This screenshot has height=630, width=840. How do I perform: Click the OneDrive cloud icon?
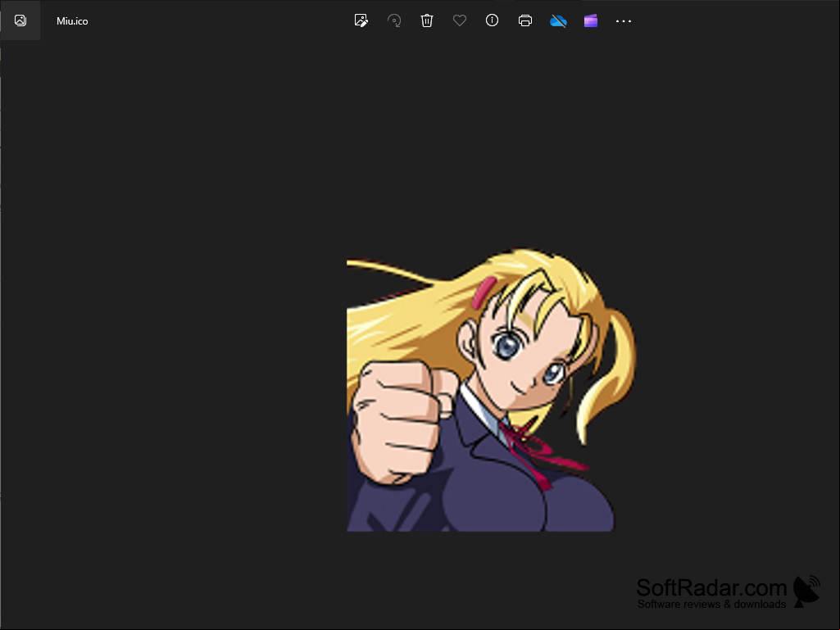tap(558, 21)
